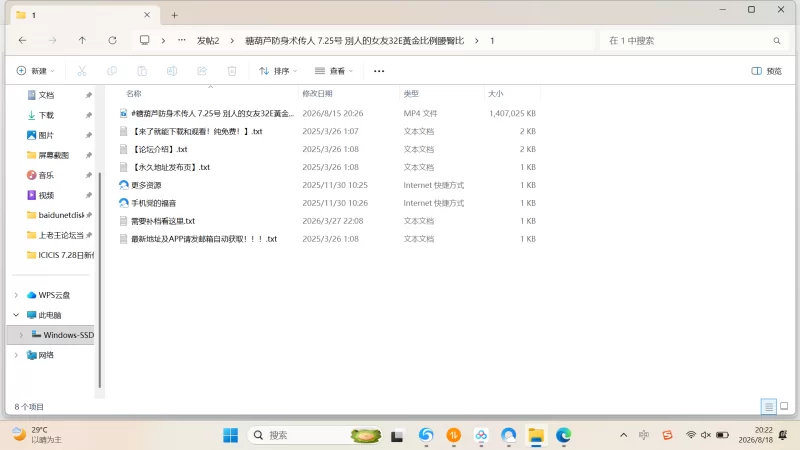Sort by 大小 column header
Viewport: 800px width, 450px height.
tap(495, 94)
